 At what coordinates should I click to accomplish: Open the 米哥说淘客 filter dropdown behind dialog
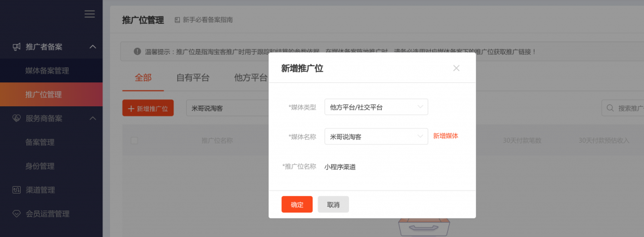(x=227, y=108)
